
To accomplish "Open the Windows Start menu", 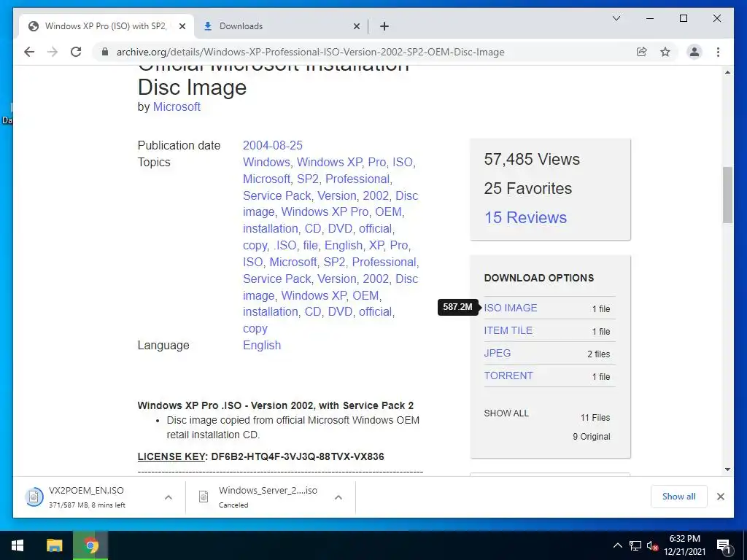I will tap(18, 545).
